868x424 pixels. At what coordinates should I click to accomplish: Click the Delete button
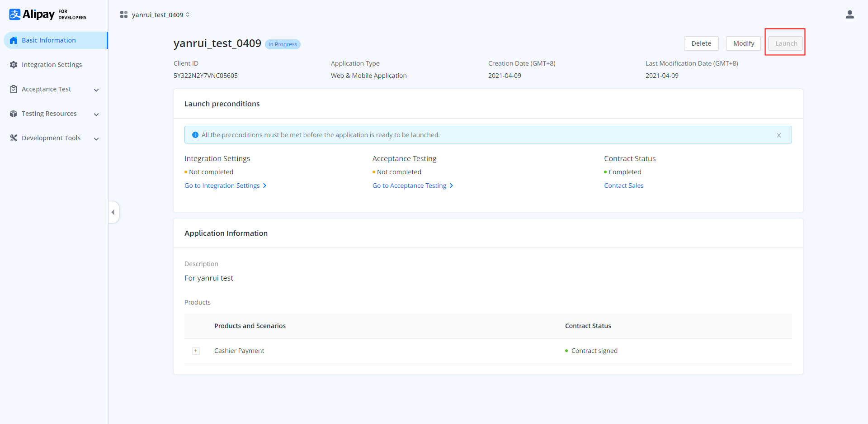701,43
